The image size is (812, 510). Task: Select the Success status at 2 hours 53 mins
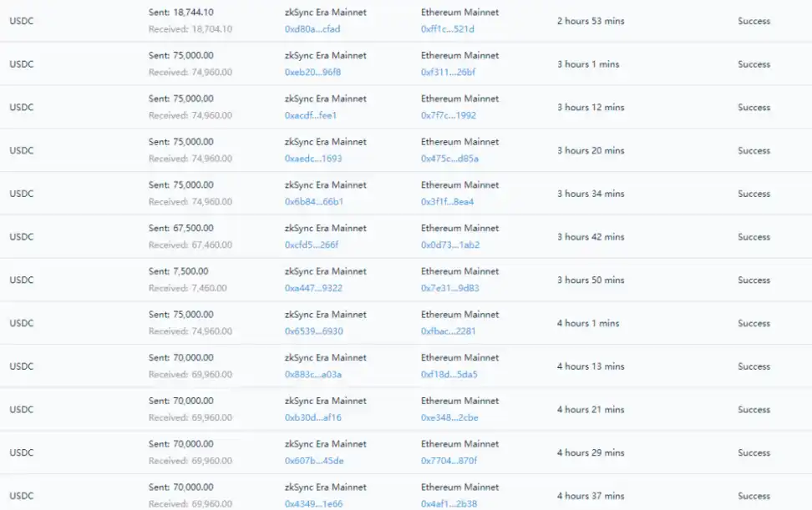[754, 21]
